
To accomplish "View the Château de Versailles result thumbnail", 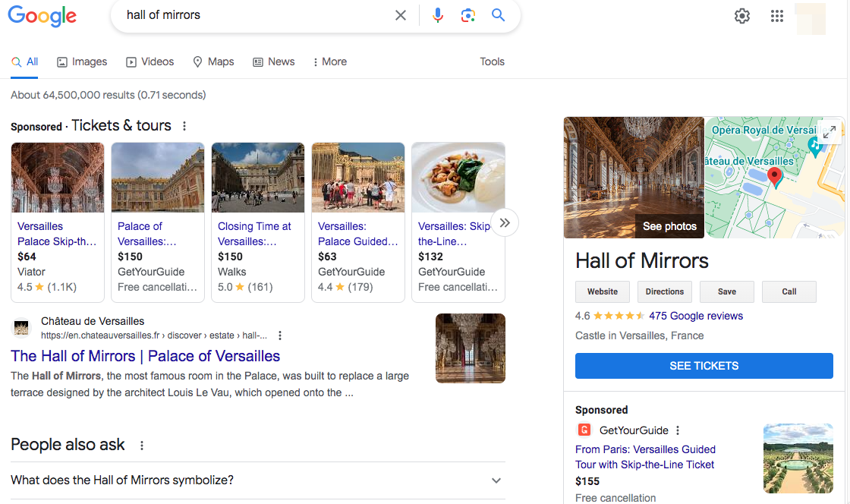I will click(x=471, y=348).
